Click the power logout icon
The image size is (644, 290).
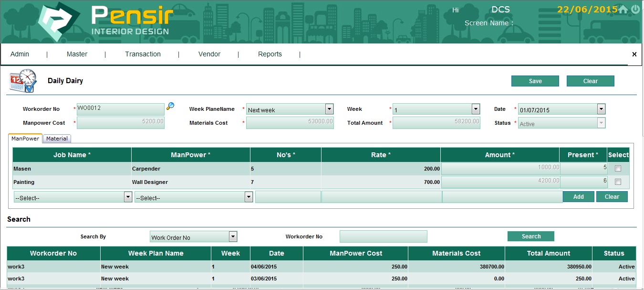point(635,10)
